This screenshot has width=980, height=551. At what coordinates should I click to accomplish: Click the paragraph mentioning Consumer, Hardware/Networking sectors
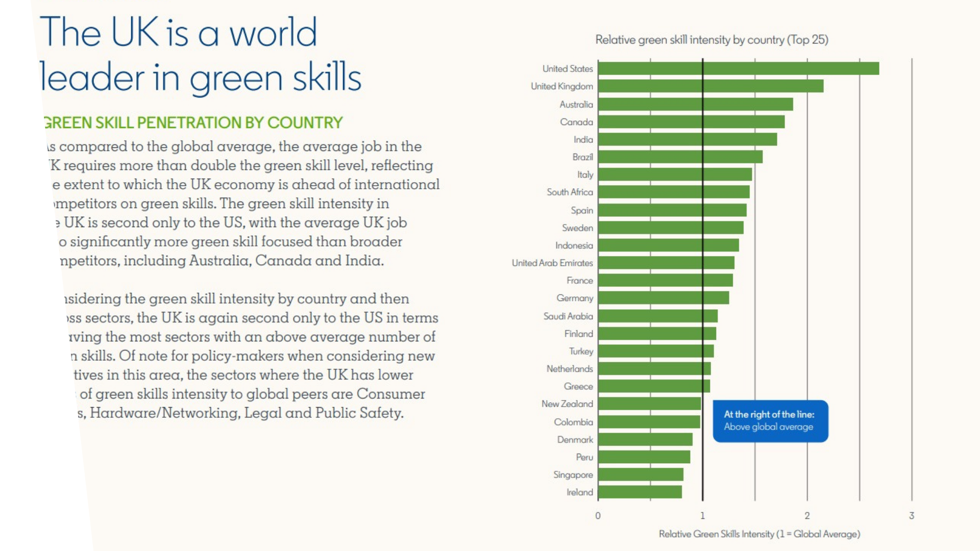point(250,356)
